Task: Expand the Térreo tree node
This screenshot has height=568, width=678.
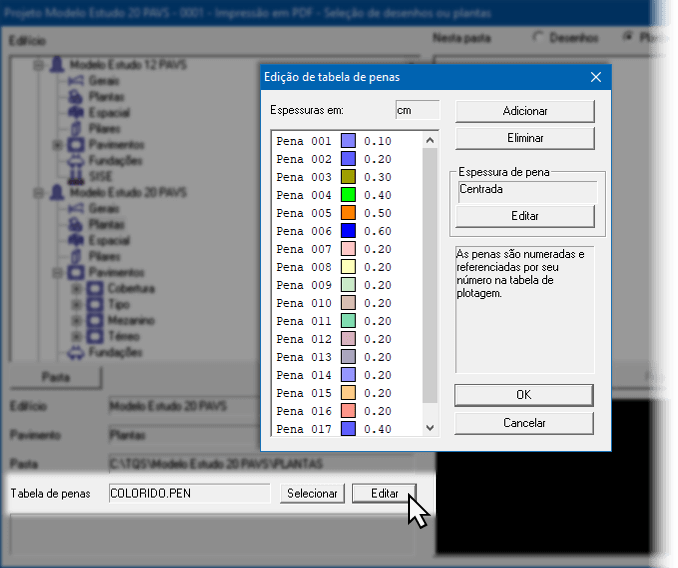Action: 76,336
